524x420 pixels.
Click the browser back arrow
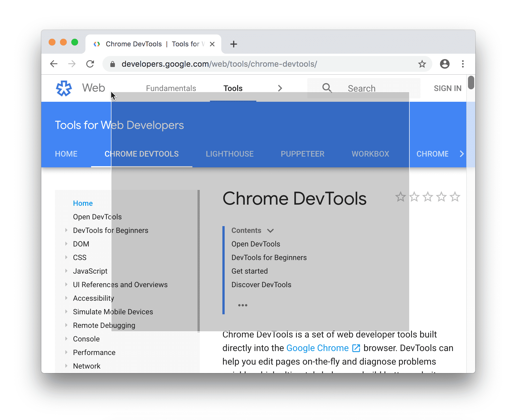pyautogui.click(x=54, y=64)
